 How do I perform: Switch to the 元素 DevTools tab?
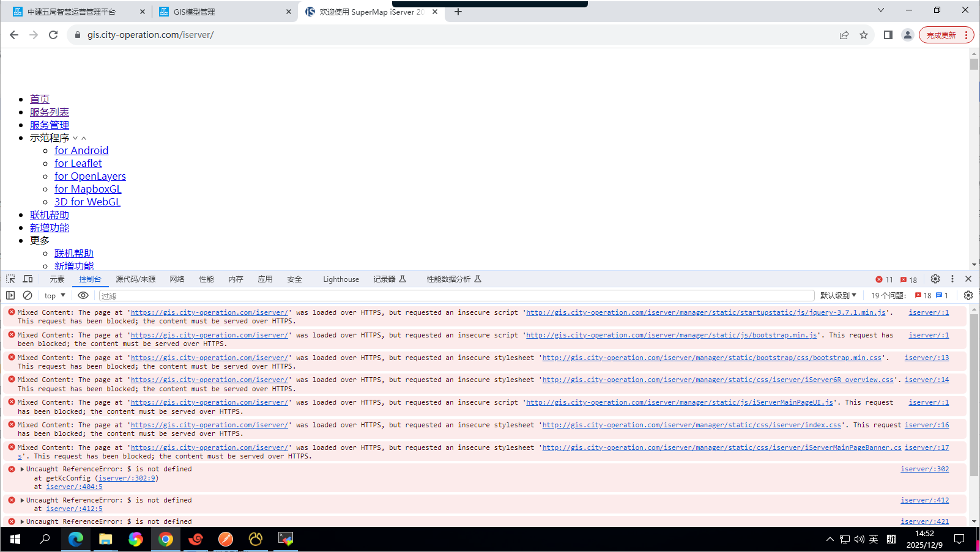(57, 279)
